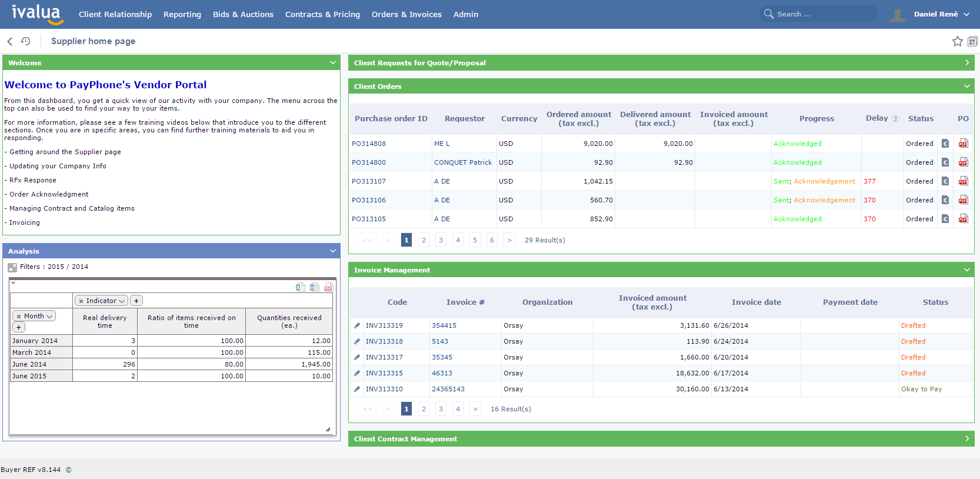Image resolution: width=980 pixels, height=479 pixels.
Task: Open Bids & Auctions menu
Action: tap(243, 14)
